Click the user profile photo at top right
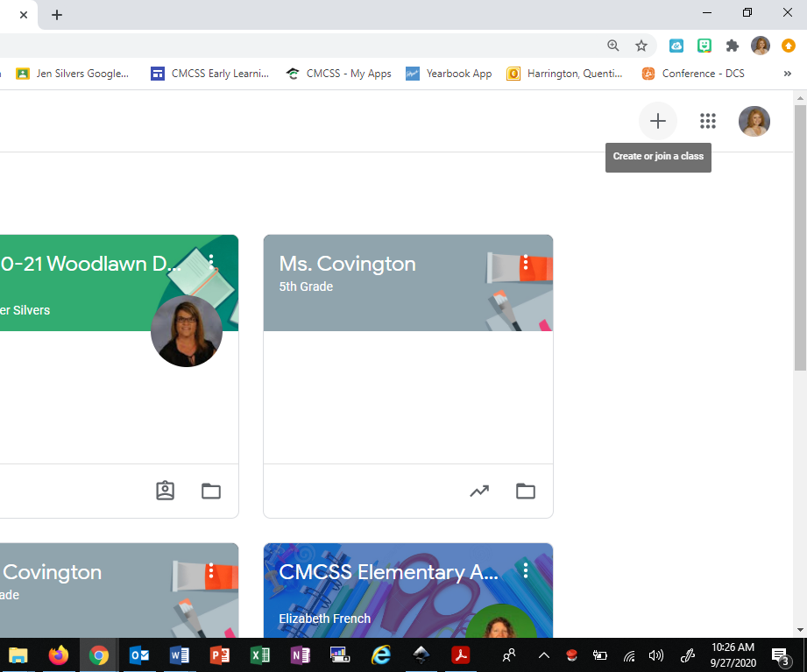This screenshot has height=672, width=807. pyautogui.click(x=754, y=121)
